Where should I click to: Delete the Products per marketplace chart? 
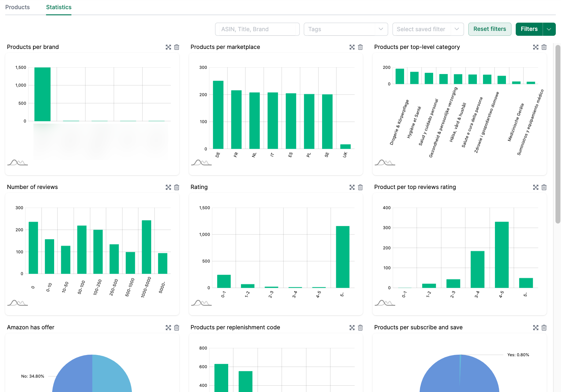pyautogui.click(x=360, y=47)
